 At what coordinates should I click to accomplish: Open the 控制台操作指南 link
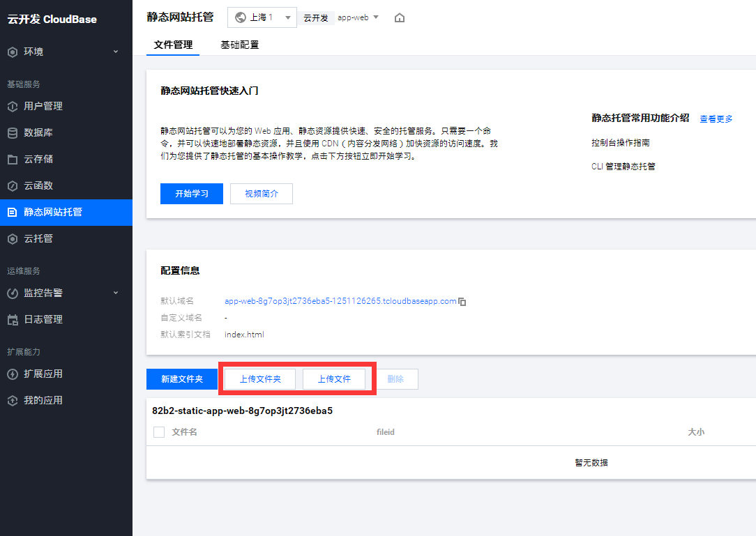click(x=621, y=143)
